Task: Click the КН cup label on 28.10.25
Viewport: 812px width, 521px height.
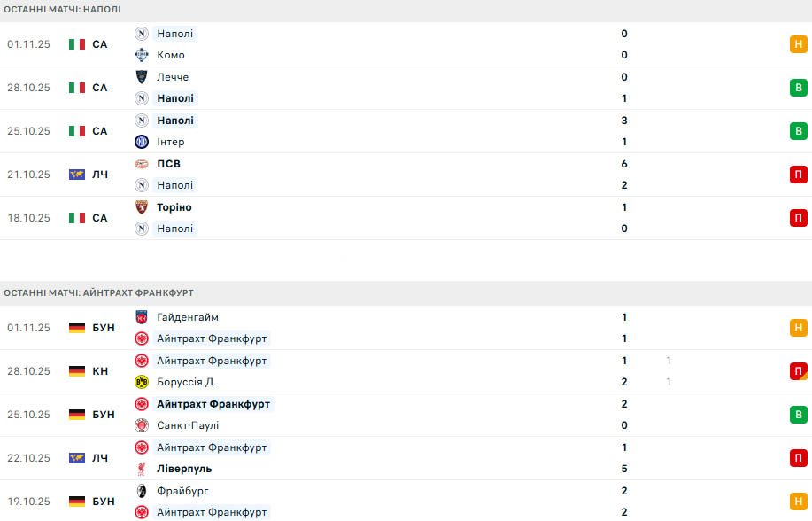Action: [x=100, y=371]
